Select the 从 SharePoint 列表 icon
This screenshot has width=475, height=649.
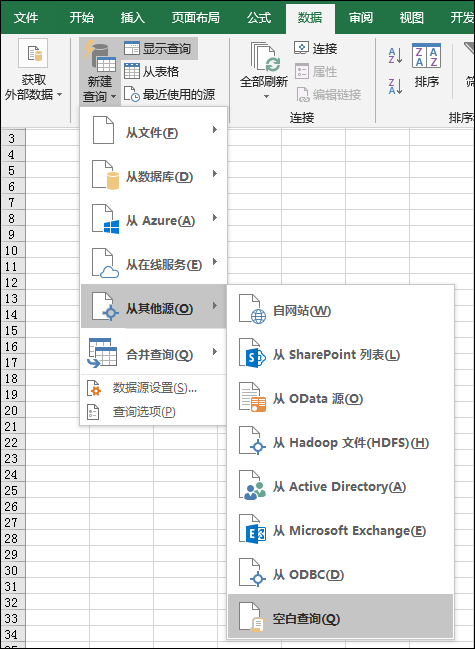252,353
